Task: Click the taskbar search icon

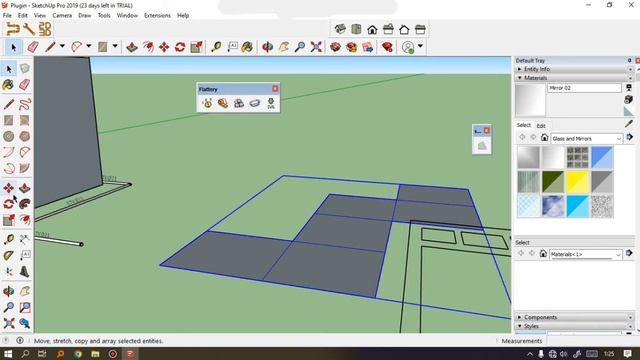Action: tap(25, 354)
